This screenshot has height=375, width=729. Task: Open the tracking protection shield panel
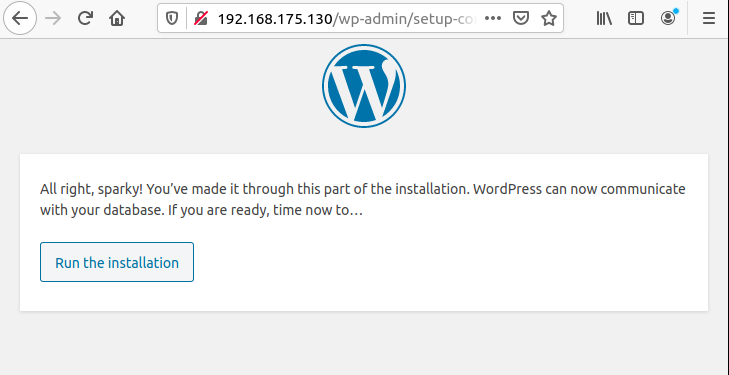172,19
